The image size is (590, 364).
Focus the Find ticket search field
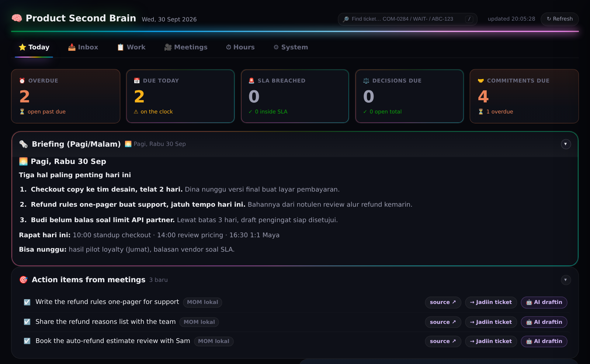point(407,19)
